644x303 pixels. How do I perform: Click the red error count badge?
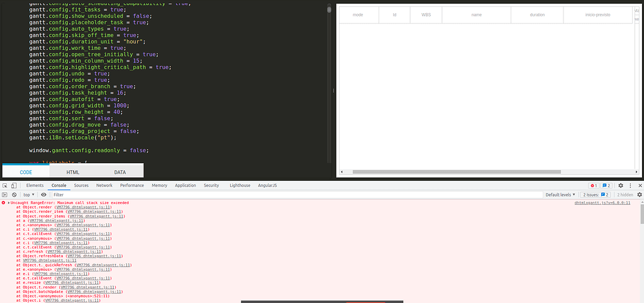click(x=594, y=185)
